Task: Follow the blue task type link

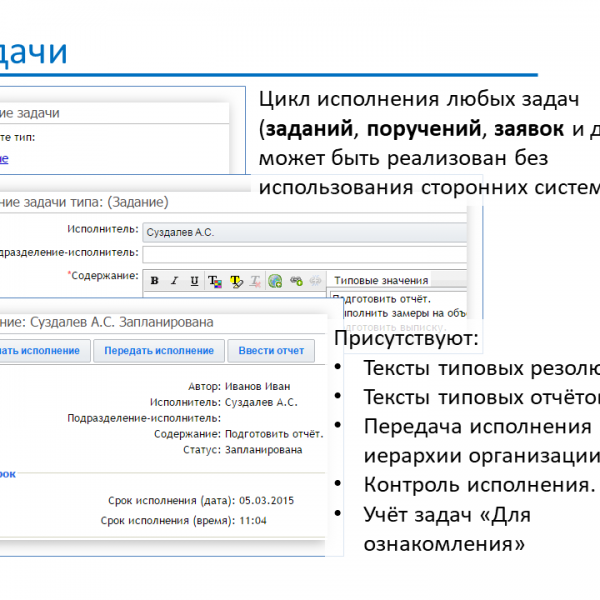Action: tap(4, 158)
